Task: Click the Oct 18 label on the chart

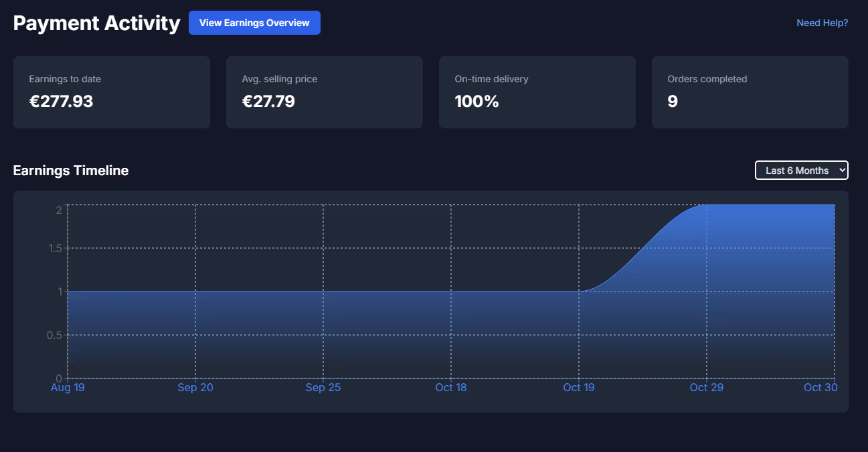Action: [450, 387]
